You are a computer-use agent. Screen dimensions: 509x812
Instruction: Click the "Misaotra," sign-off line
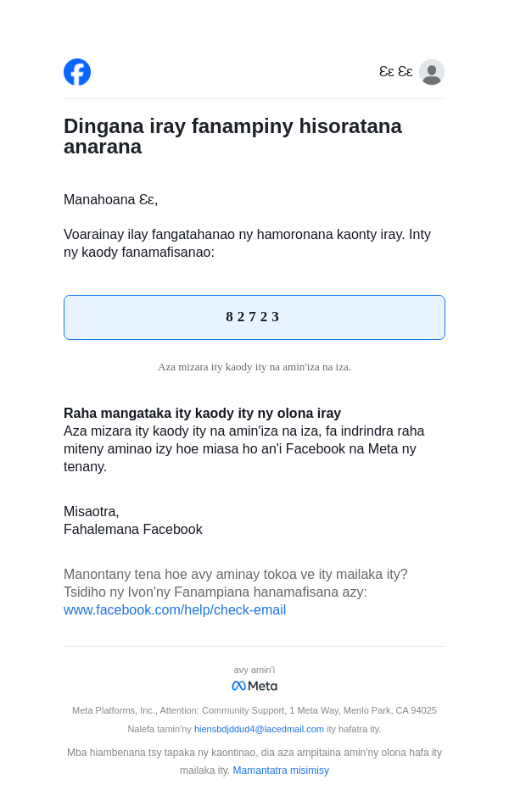pos(92,512)
